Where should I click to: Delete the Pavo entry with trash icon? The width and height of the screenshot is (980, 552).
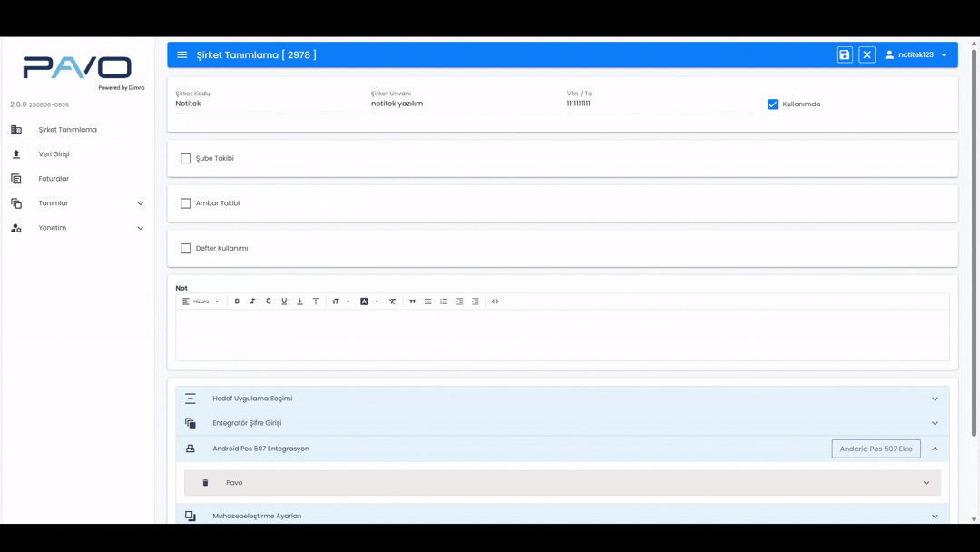coord(205,483)
